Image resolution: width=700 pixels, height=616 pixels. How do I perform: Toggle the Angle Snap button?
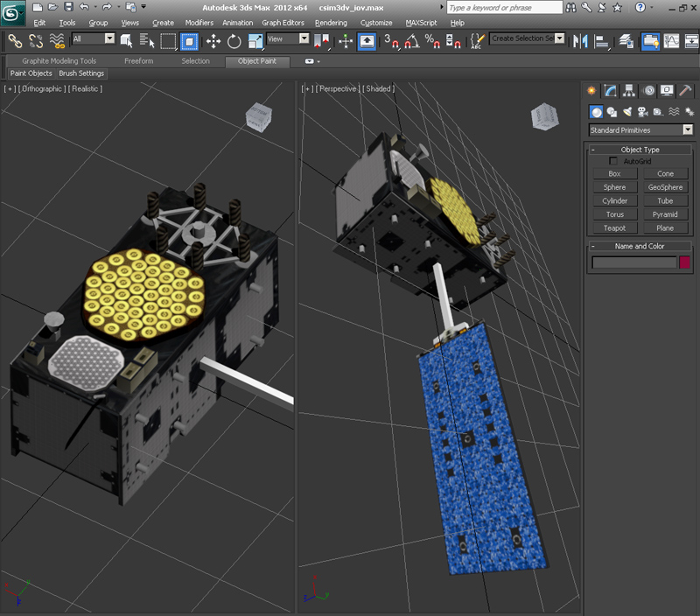410,40
